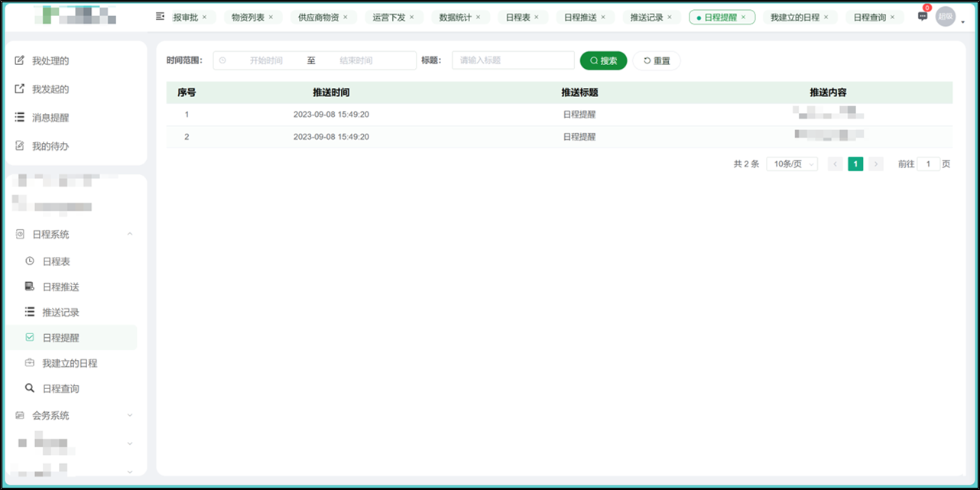Click the 重置 reset button
Screen dimensions: 980x490
point(657,60)
